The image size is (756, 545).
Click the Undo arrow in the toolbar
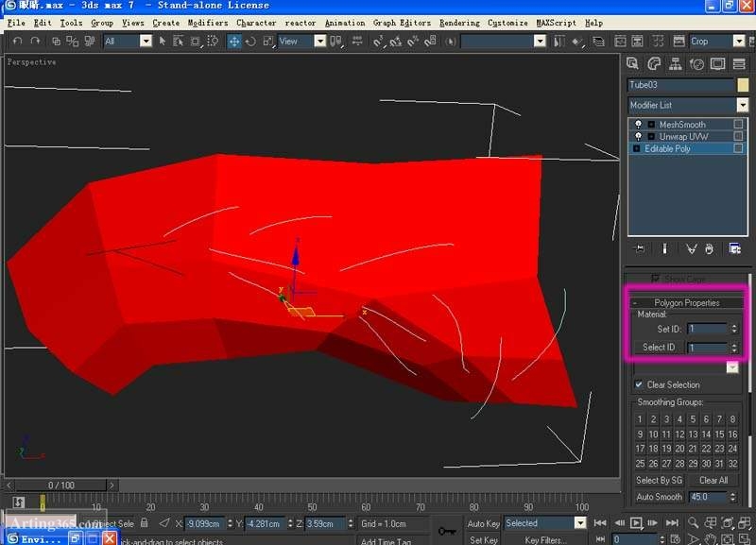coord(17,42)
